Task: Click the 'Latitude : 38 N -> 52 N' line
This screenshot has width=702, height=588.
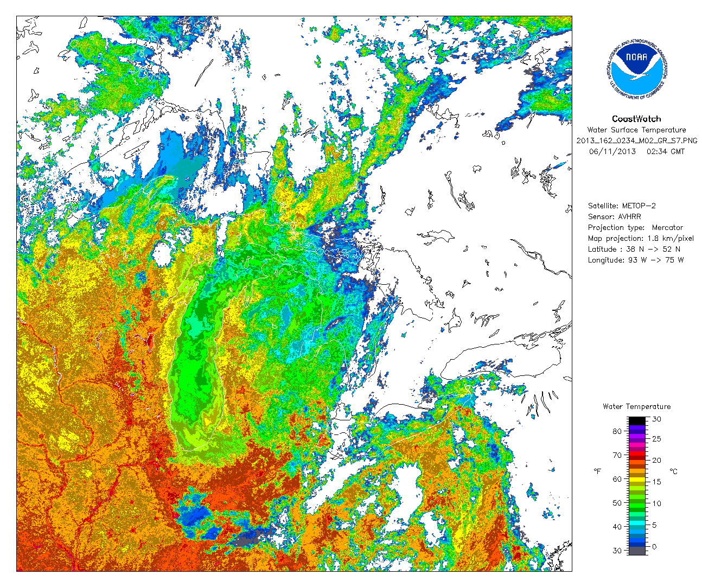Action: pyautogui.click(x=634, y=250)
